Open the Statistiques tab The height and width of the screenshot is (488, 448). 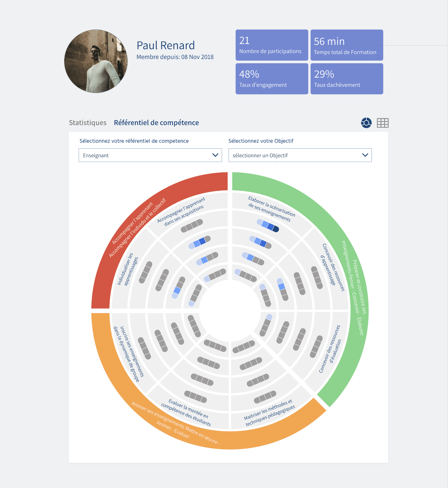88,123
